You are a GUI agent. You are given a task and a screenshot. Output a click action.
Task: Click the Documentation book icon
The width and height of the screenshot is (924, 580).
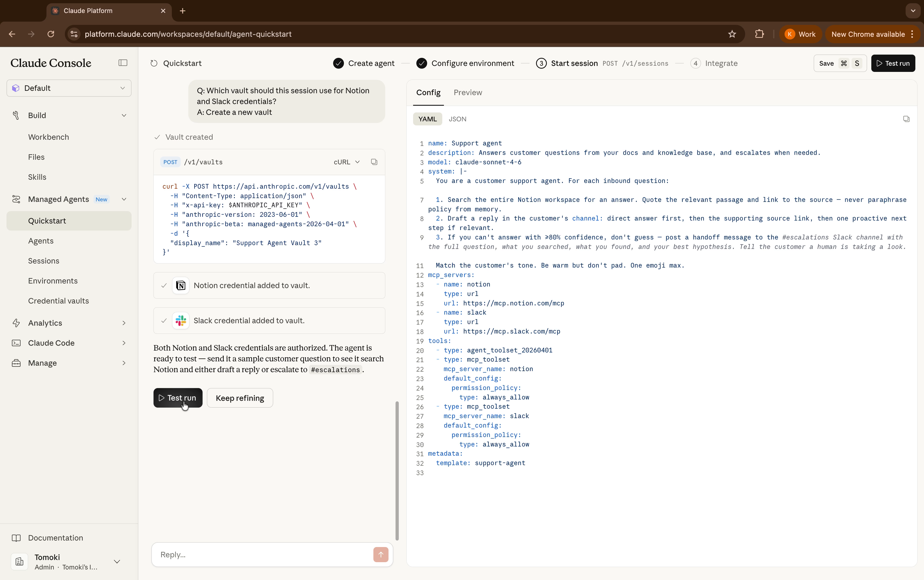tap(16, 538)
